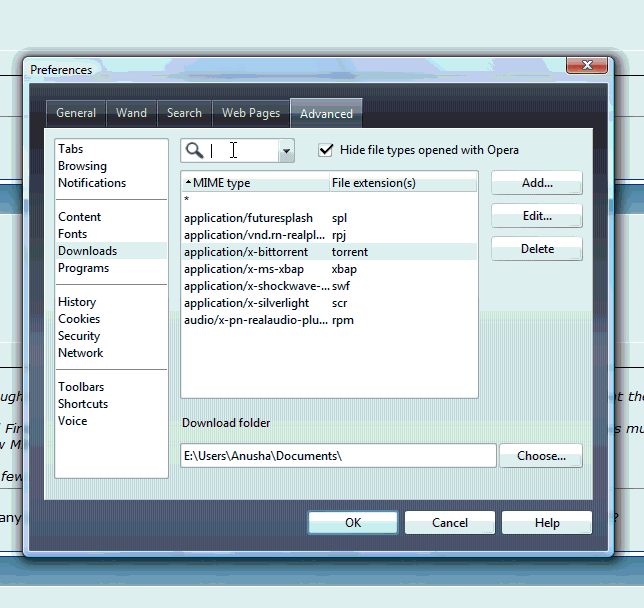The width and height of the screenshot is (644, 608).
Task: Click the rpm file extension cell
Action: (x=343, y=320)
